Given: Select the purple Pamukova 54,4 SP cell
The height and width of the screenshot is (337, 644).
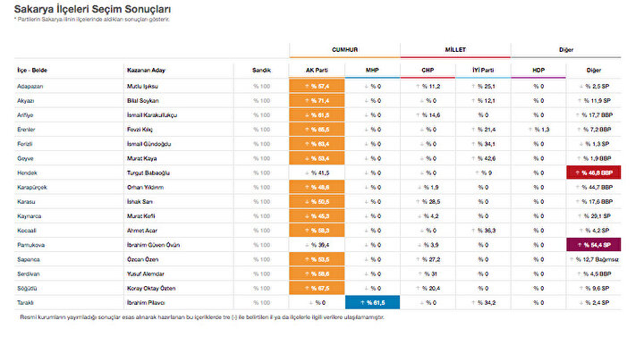Looking at the screenshot, I should (594, 245).
